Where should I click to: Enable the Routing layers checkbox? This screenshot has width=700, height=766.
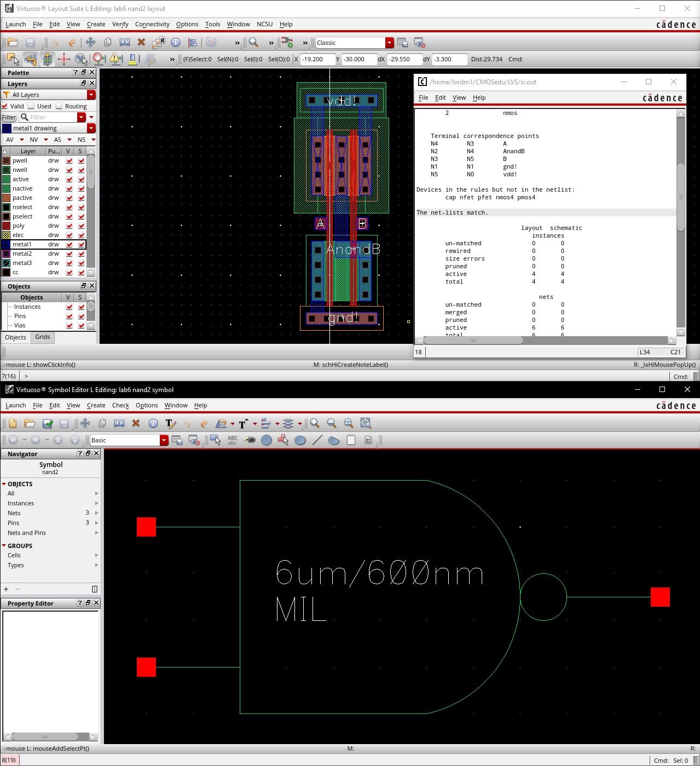59,106
